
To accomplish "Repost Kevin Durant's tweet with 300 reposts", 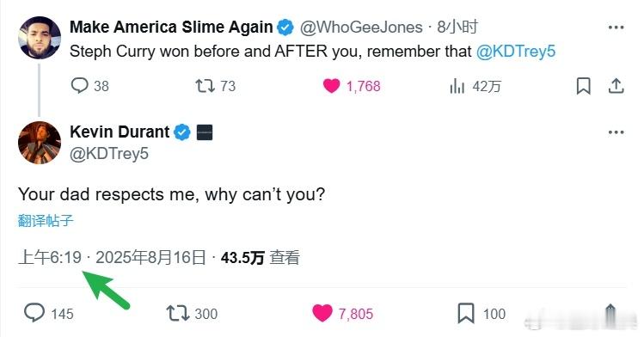I will pos(192,313).
